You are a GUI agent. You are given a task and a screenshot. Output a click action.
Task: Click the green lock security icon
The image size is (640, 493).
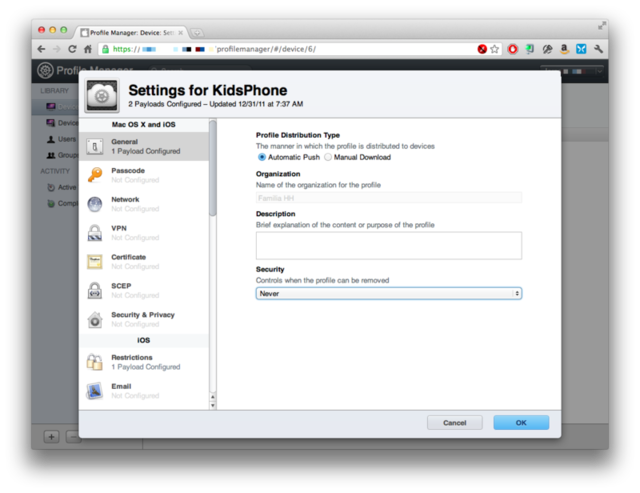click(105, 49)
